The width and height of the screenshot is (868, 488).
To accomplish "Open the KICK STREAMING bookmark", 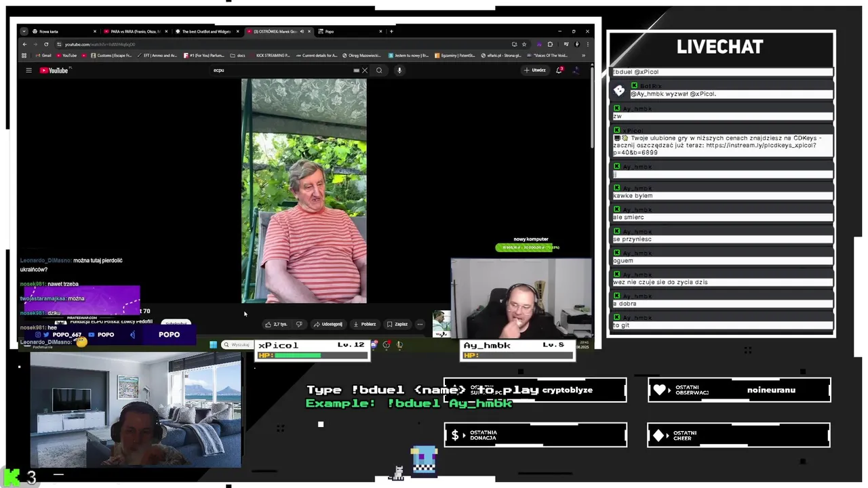I will [271, 56].
